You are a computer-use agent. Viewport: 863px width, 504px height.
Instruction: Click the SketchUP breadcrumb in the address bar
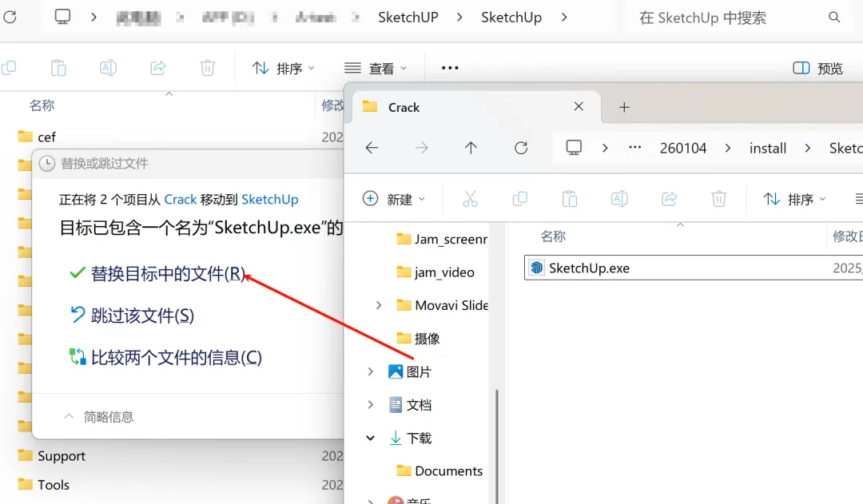point(408,17)
